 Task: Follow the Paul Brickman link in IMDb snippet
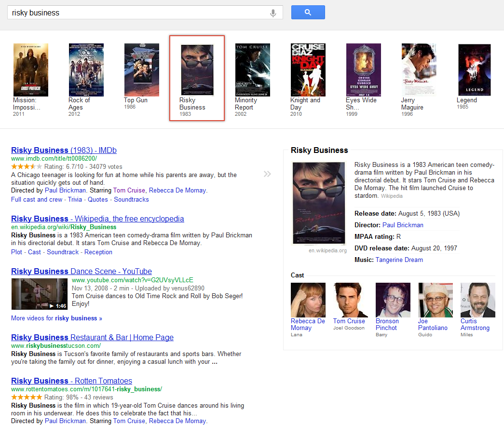coord(65,191)
